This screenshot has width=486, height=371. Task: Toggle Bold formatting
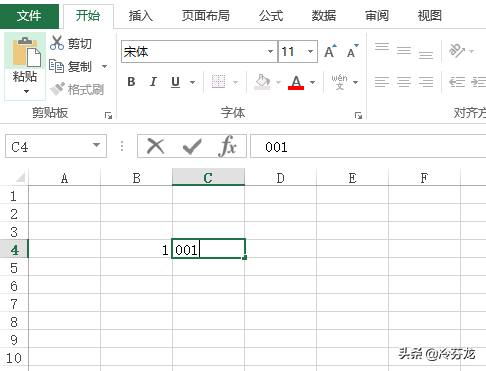pyautogui.click(x=131, y=82)
